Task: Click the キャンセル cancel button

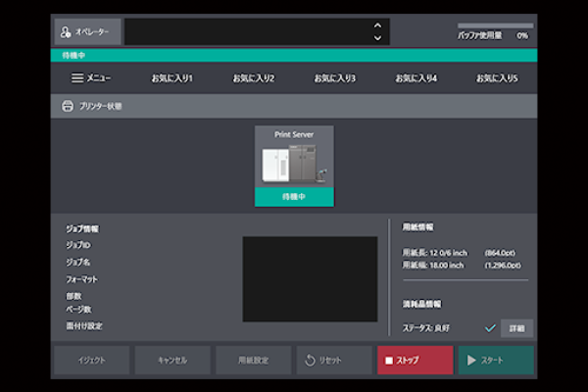Action: point(172,361)
